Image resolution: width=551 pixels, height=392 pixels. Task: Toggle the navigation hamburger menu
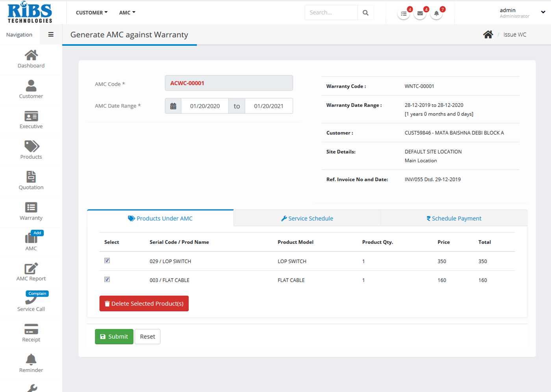pos(51,35)
